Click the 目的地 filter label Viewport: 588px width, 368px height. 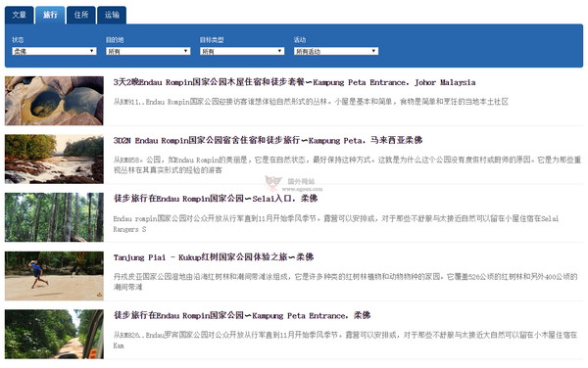coord(115,40)
